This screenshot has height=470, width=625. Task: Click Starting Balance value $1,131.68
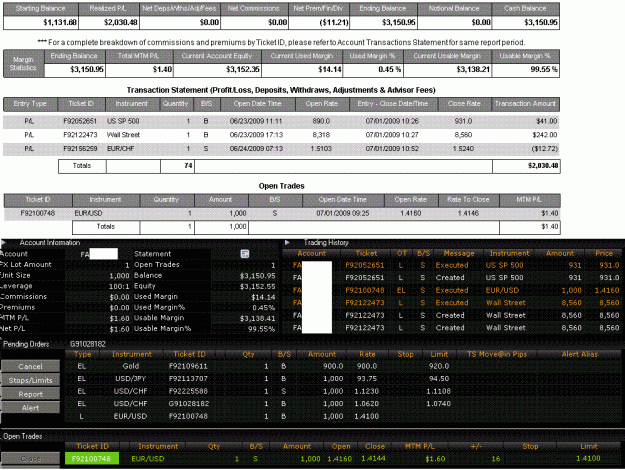[60, 22]
